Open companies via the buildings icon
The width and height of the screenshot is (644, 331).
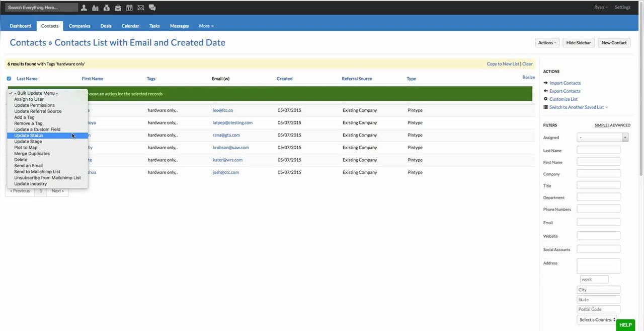coord(95,8)
